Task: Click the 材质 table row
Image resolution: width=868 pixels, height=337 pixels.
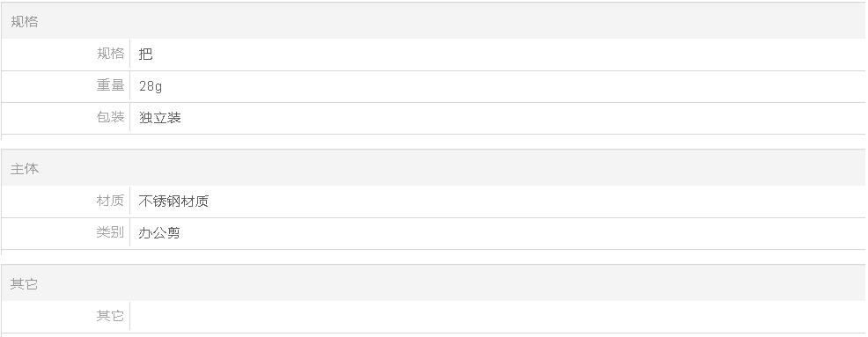Action: (433, 201)
